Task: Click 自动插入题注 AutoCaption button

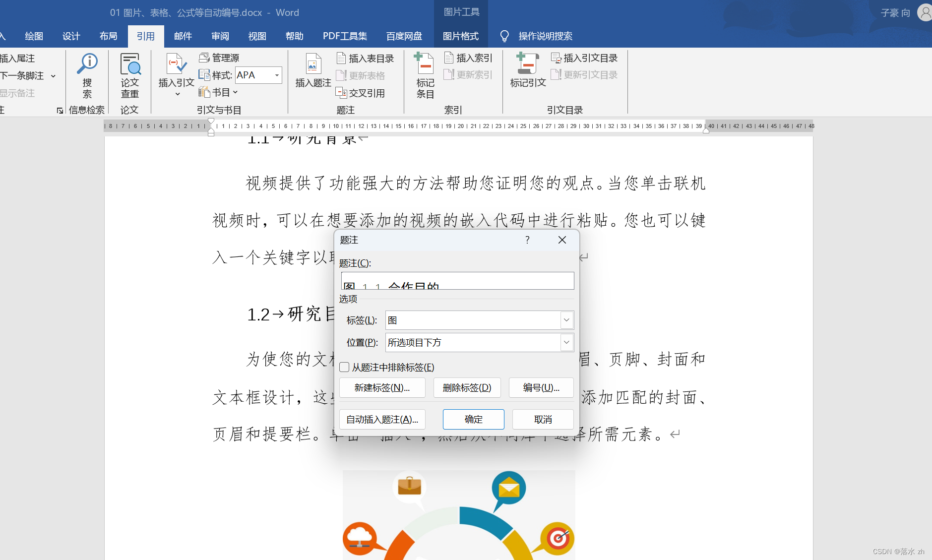Action: [x=382, y=420]
